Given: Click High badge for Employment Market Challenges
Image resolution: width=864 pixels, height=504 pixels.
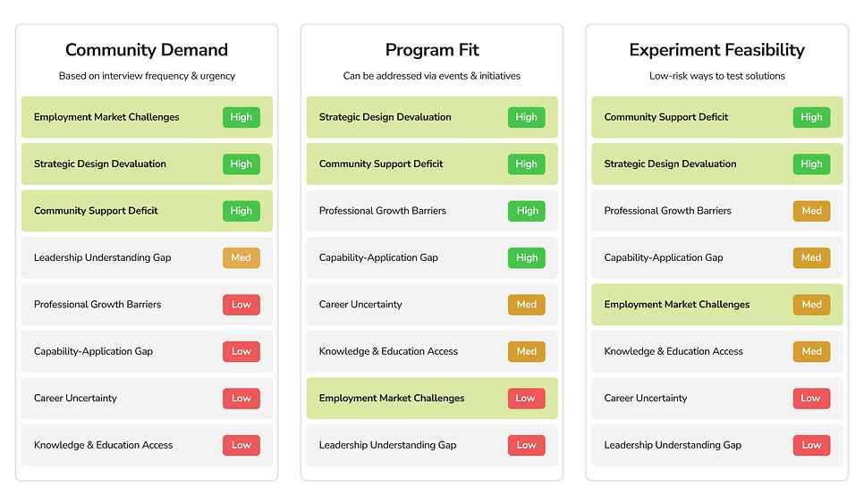Looking at the screenshot, I should tap(241, 117).
